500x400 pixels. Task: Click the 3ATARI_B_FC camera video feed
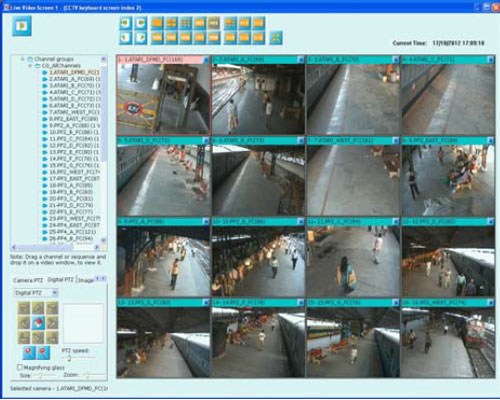click(353, 99)
